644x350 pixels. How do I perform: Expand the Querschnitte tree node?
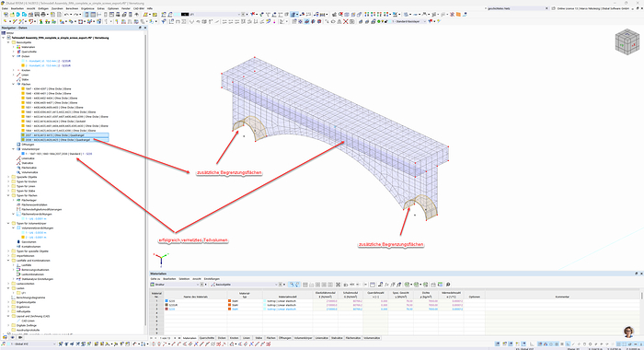(x=14, y=52)
